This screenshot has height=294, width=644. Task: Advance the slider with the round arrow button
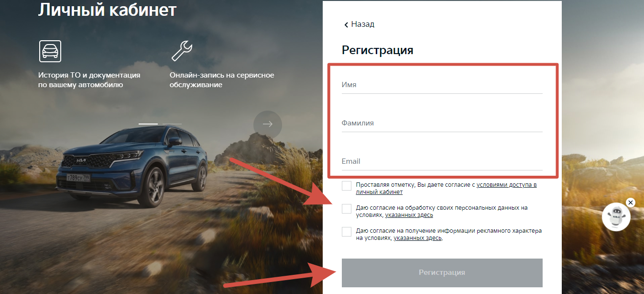268,124
